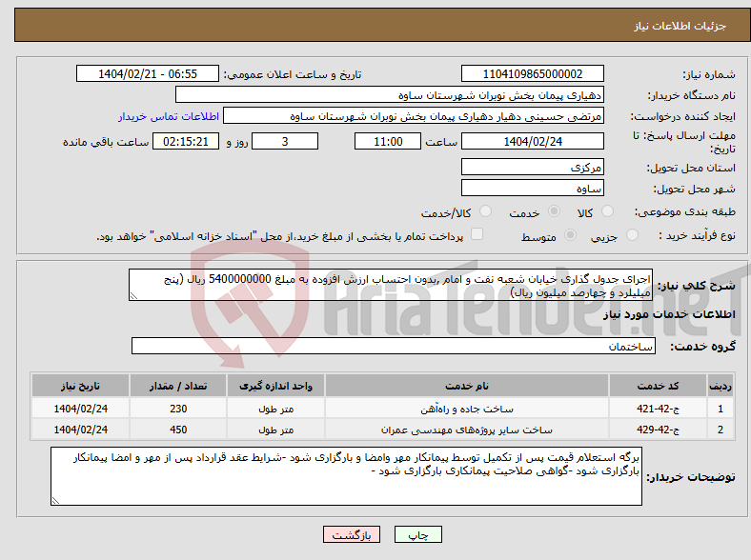Click the متر طول cell in row 2
The image size is (751, 560).
coord(275,430)
